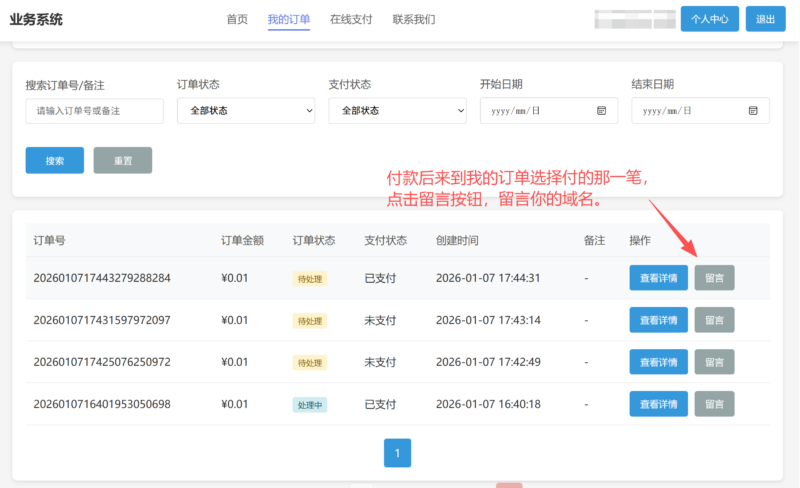Click 查看详情 for order ending 3050698
The width and height of the screenshot is (800, 488).
coord(658,404)
